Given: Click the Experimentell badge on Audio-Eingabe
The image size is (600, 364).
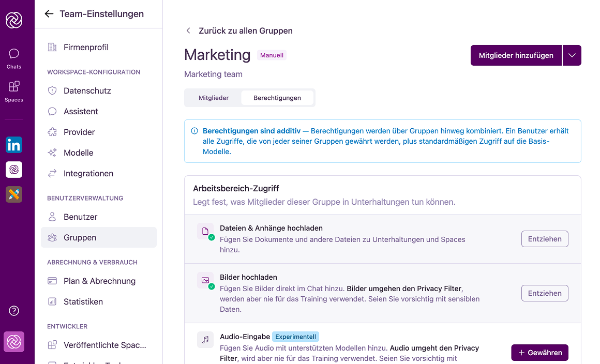Looking at the screenshot, I should tap(295, 337).
